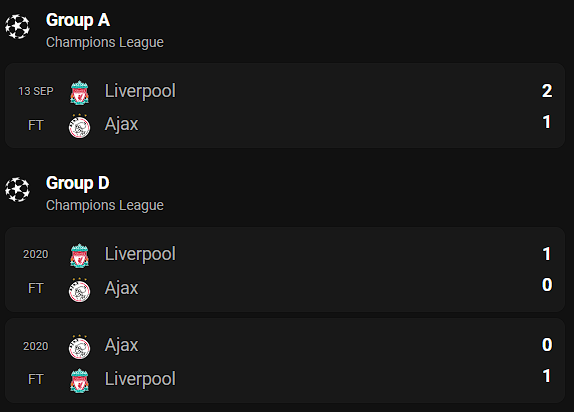Viewport: 574px width, 412px height.
Task: Click Liverpool crest in first Group D match
Action: [79, 256]
